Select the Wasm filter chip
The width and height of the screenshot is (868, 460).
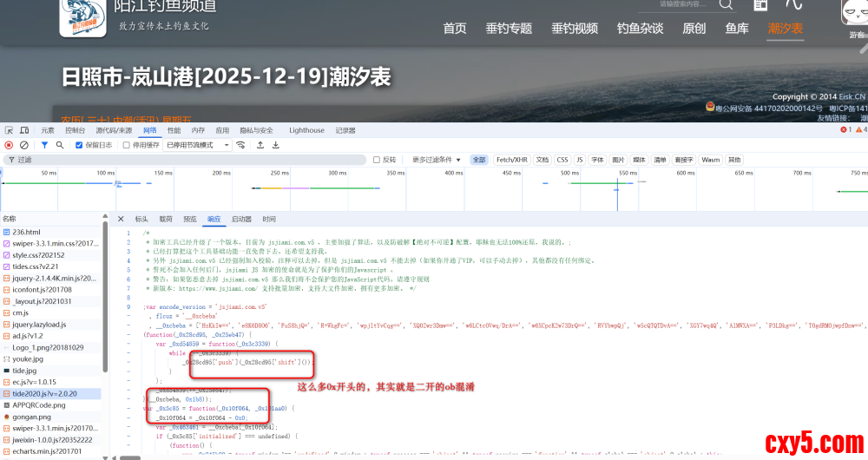pos(710,160)
